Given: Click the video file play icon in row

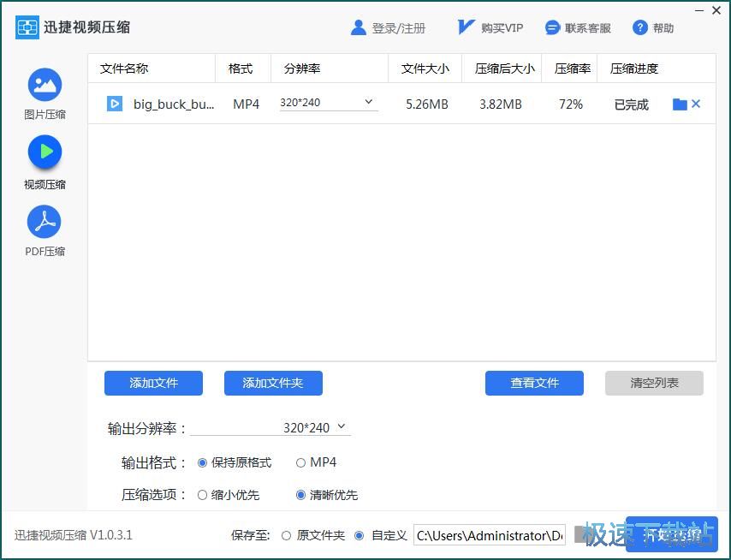Looking at the screenshot, I should tap(115, 104).
